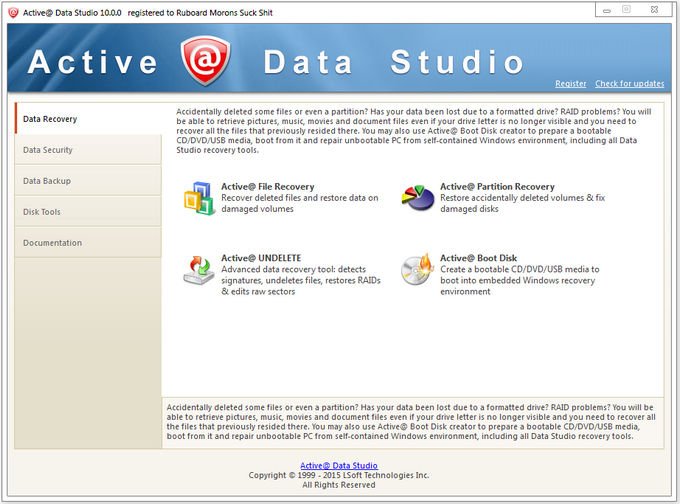Go to the Disk Tools tab
Viewport: 680px width, 504px height.
point(88,212)
